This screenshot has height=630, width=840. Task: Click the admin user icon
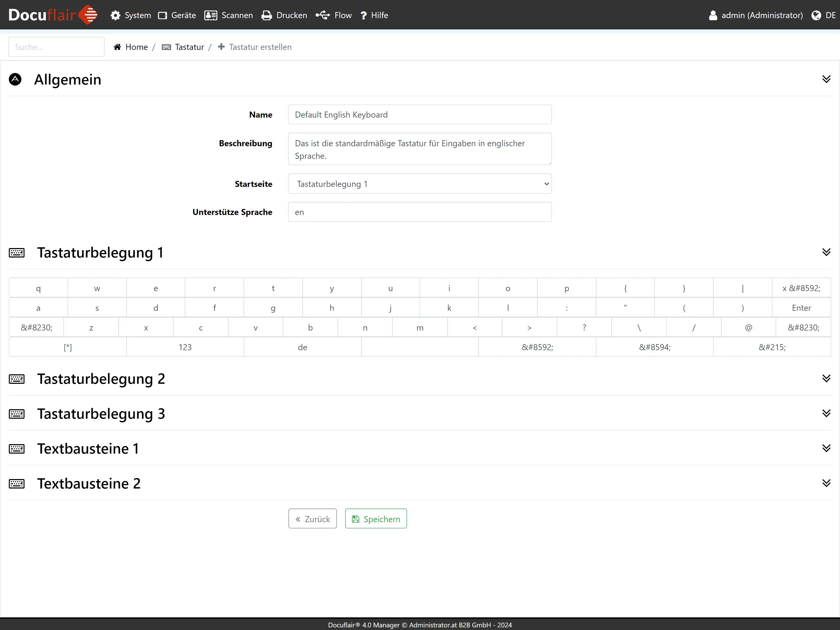tap(713, 15)
